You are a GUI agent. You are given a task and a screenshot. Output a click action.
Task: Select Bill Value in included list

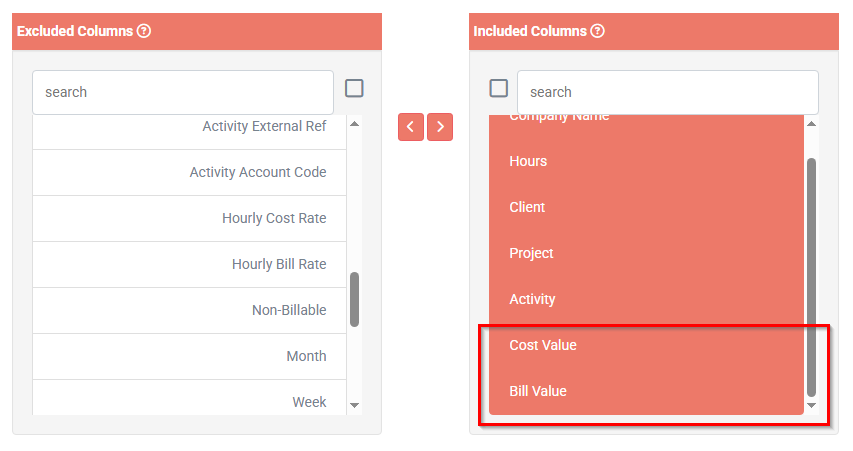pyautogui.click(x=646, y=391)
